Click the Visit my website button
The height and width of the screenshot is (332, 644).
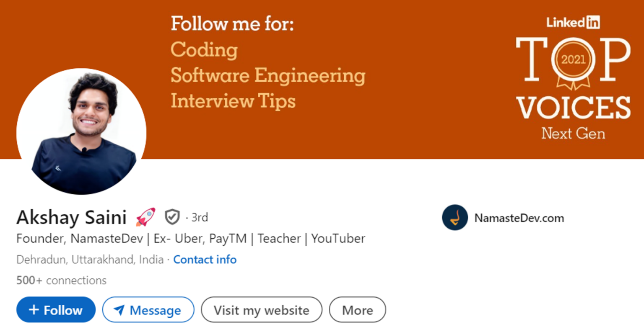pyautogui.click(x=261, y=310)
